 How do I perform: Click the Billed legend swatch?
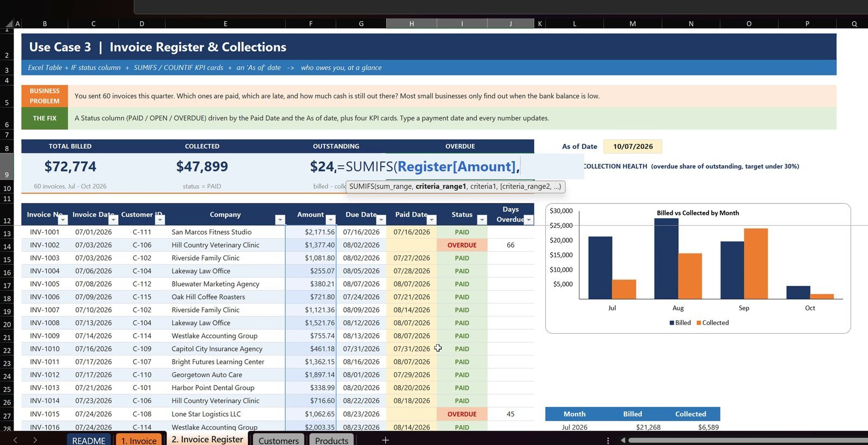[x=672, y=323]
